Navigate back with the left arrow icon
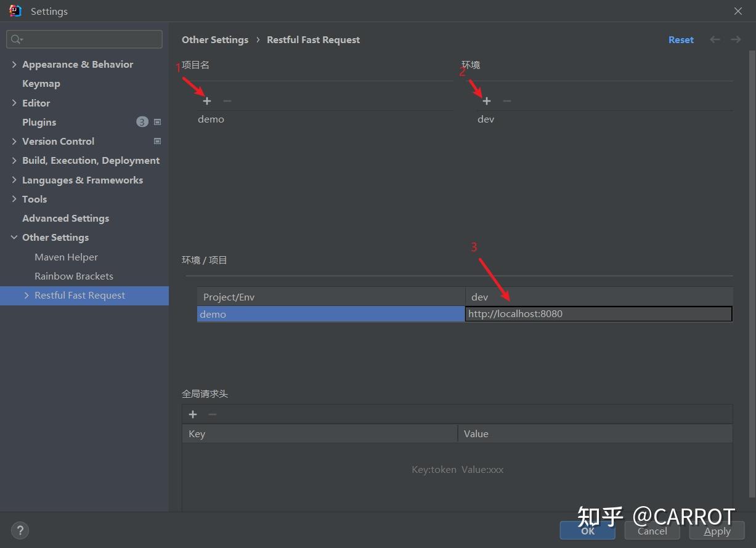The width and height of the screenshot is (756, 548). click(714, 39)
